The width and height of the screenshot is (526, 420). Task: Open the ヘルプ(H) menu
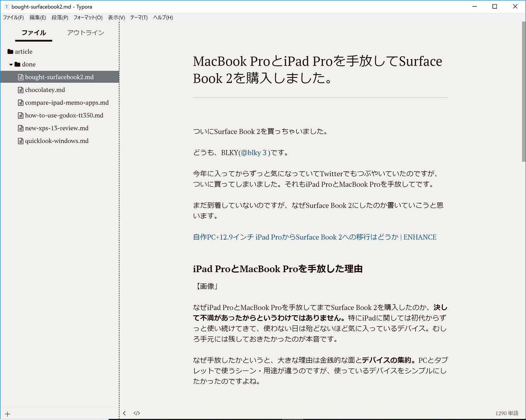pyautogui.click(x=163, y=18)
